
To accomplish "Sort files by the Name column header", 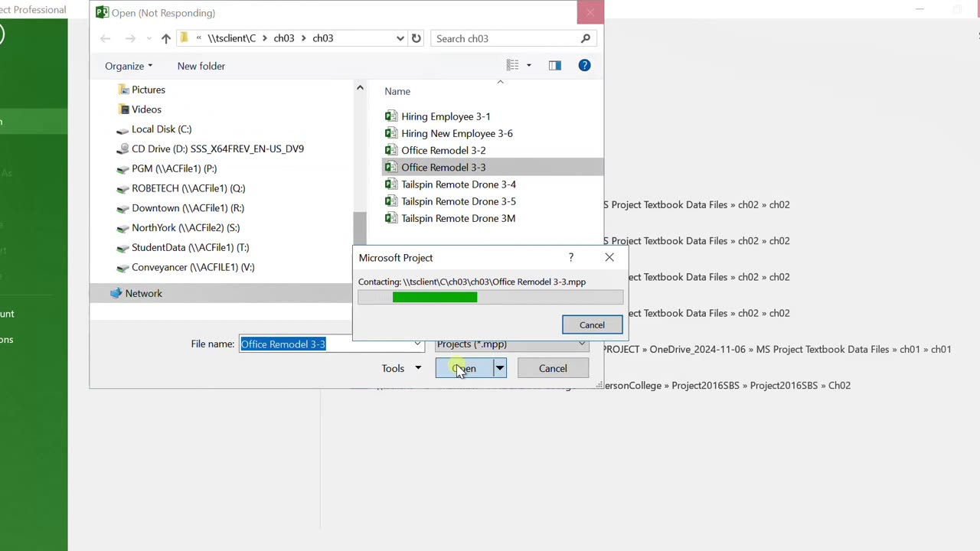I will coord(397,91).
